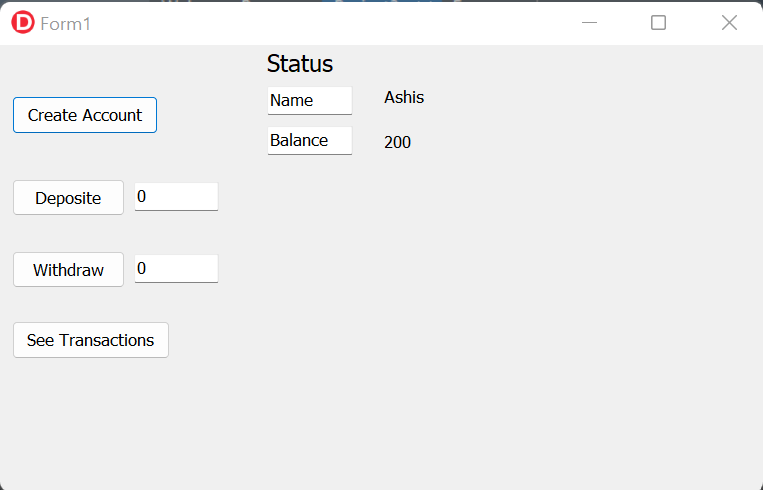The width and height of the screenshot is (763, 490).
Task: Click the Create Account button
Action: coord(85,115)
